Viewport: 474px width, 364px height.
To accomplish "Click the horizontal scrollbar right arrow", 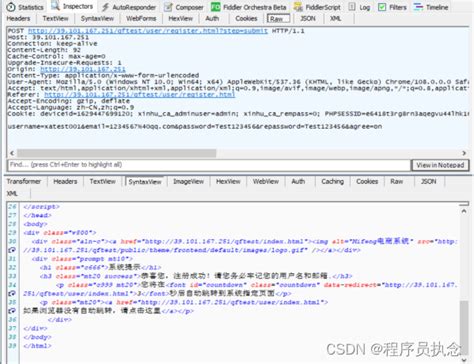I will coord(464,153).
